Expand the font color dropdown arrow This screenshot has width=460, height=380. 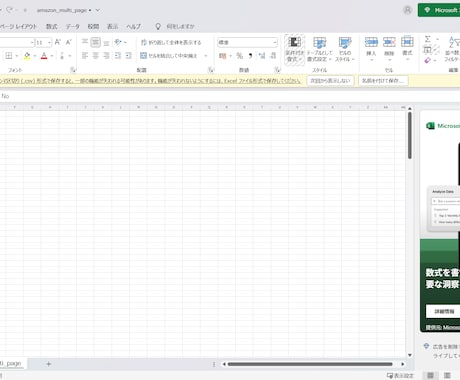point(52,56)
